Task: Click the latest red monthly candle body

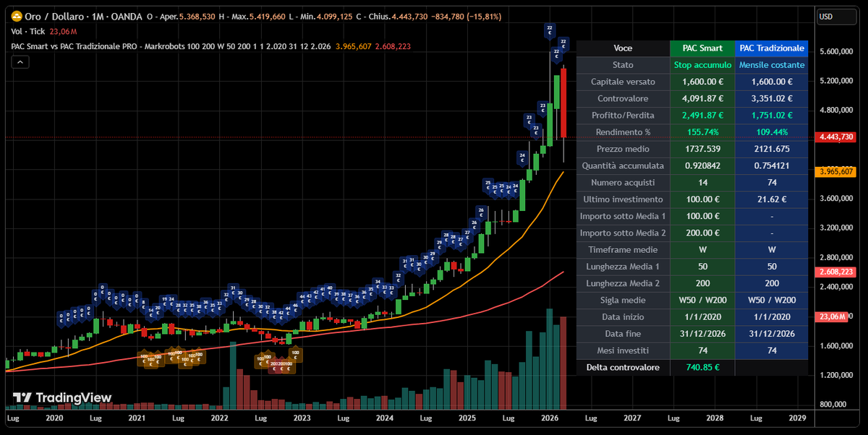Action: tap(563, 103)
